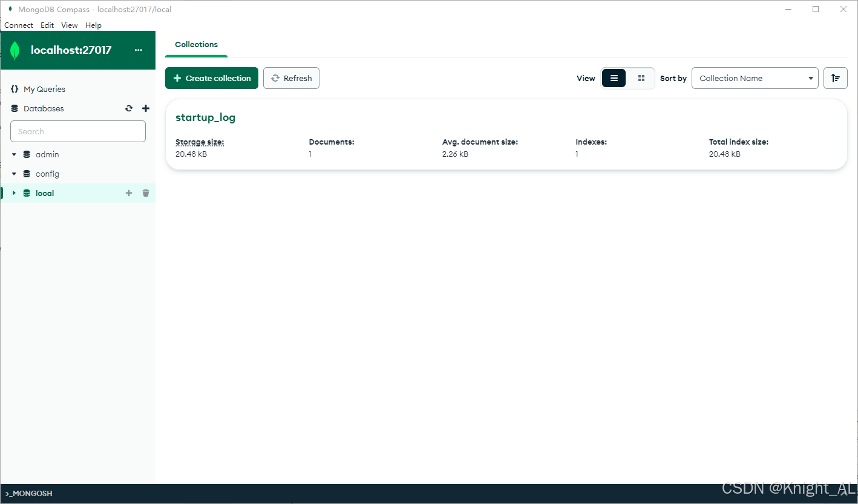Click localhost:27017 connection title

[71, 50]
